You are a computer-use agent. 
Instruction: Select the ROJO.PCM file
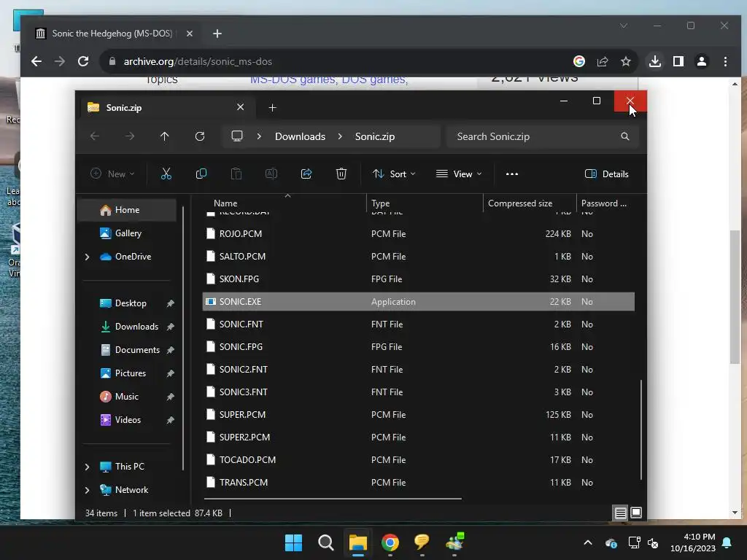[418, 234]
